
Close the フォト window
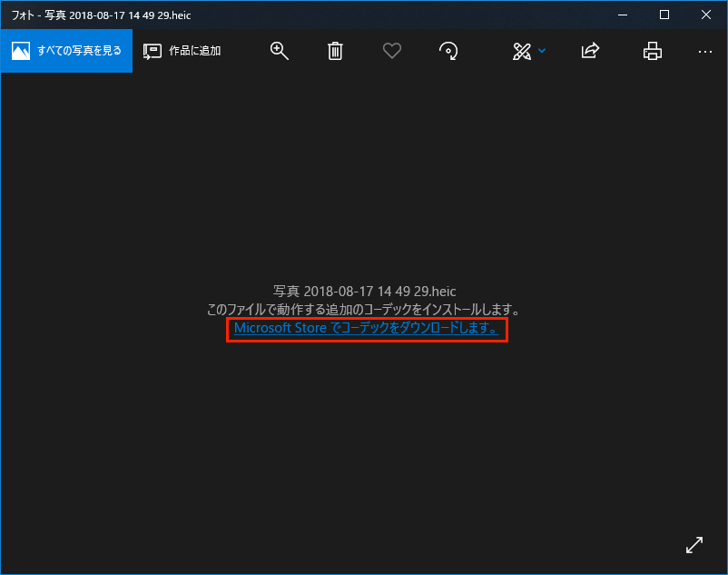[x=706, y=15]
